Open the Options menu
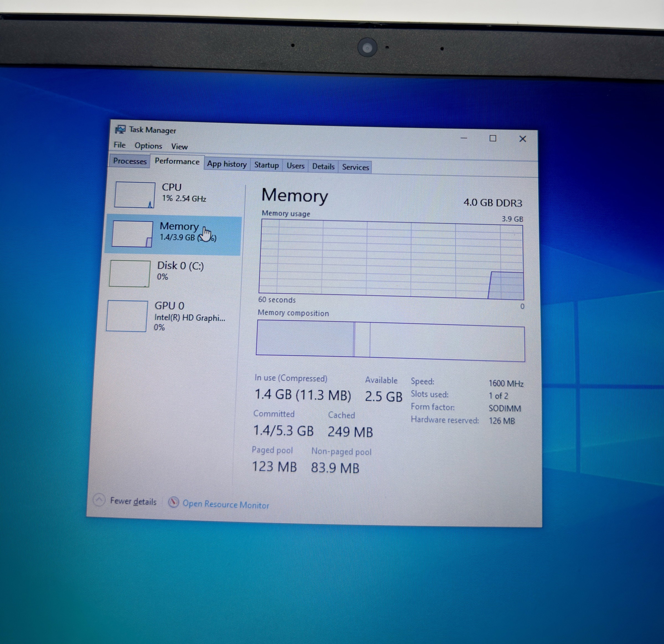This screenshot has width=664, height=644. pyautogui.click(x=148, y=146)
